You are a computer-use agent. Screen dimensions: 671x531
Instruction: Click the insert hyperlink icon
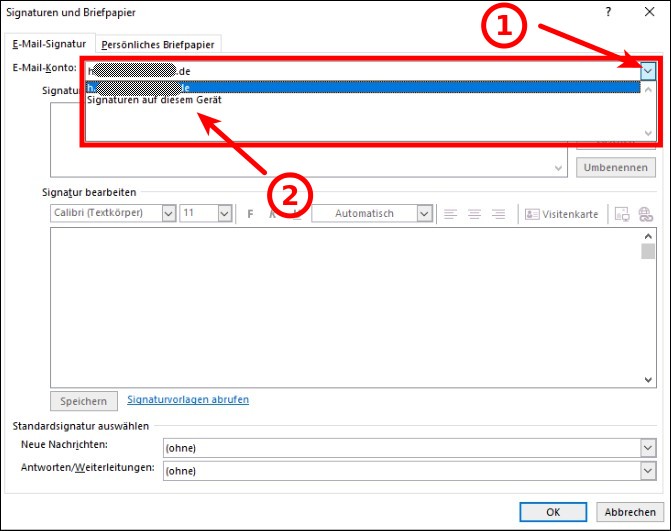(x=645, y=214)
